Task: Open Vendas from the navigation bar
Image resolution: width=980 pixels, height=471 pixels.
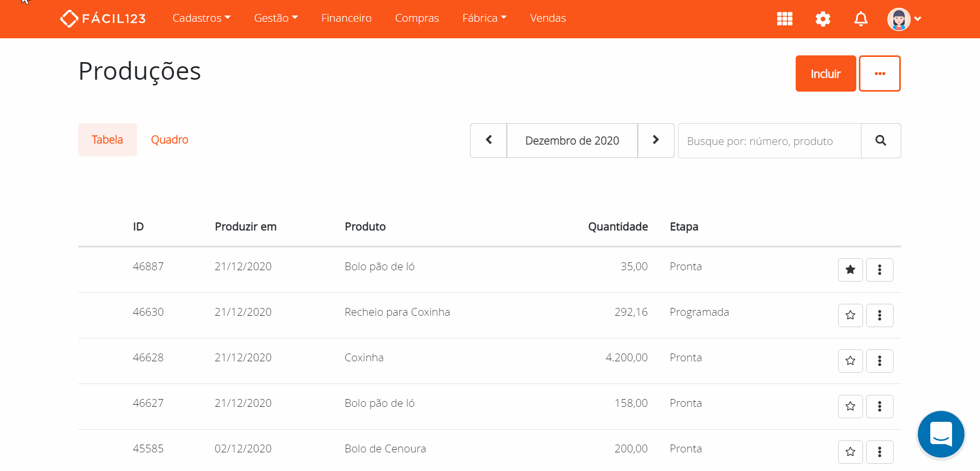Action: coord(547,18)
